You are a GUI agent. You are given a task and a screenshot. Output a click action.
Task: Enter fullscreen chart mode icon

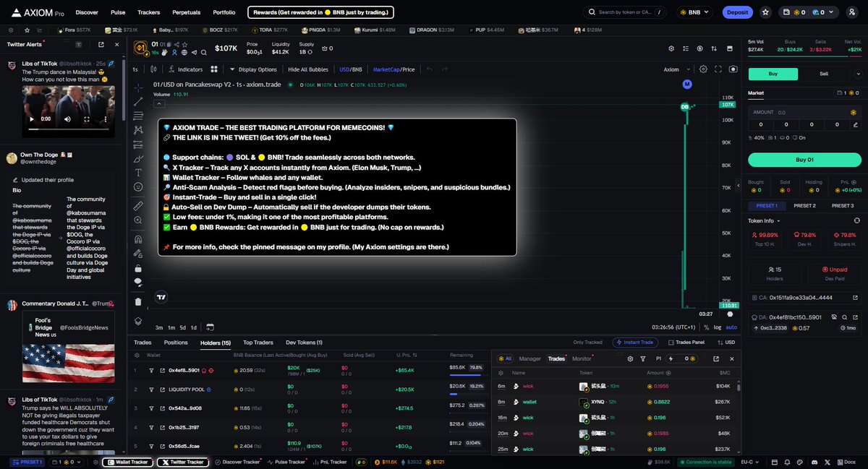point(718,69)
